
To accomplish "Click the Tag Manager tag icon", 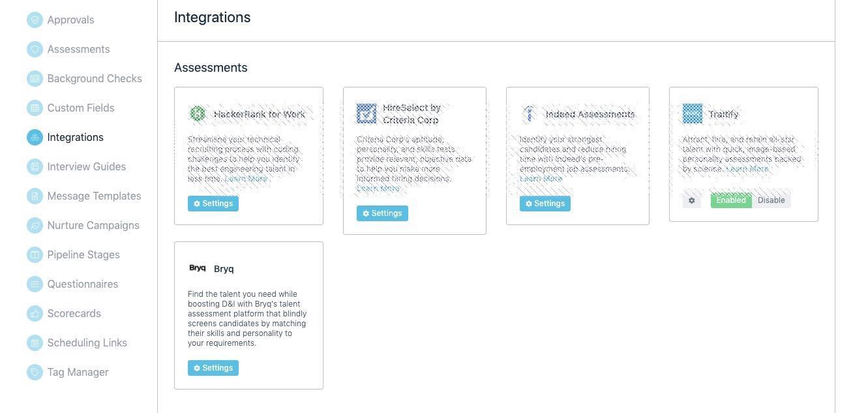I will click(x=35, y=373).
